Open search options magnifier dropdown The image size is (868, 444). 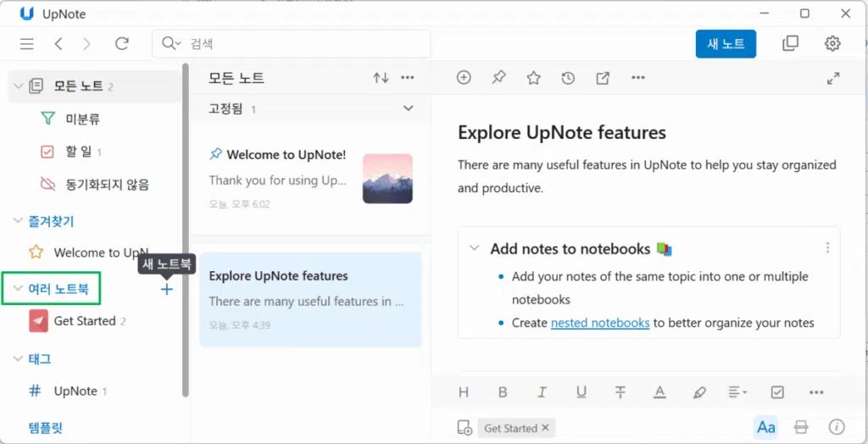(x=171, y=43)
